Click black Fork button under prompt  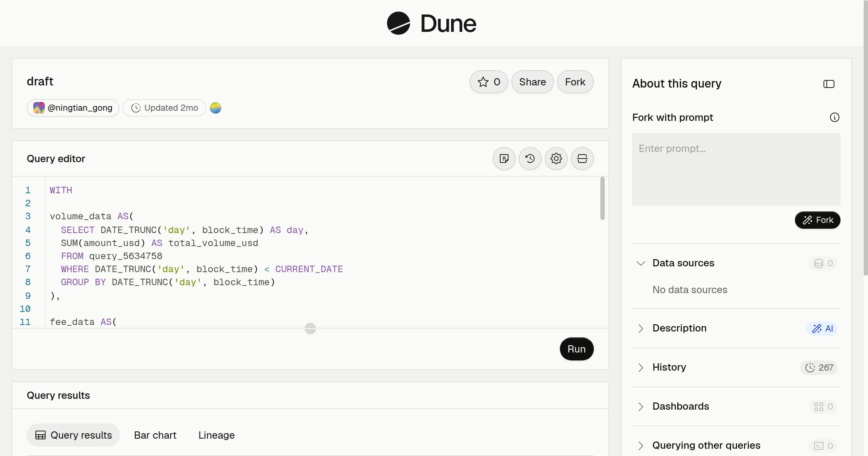tap(817, 220)
